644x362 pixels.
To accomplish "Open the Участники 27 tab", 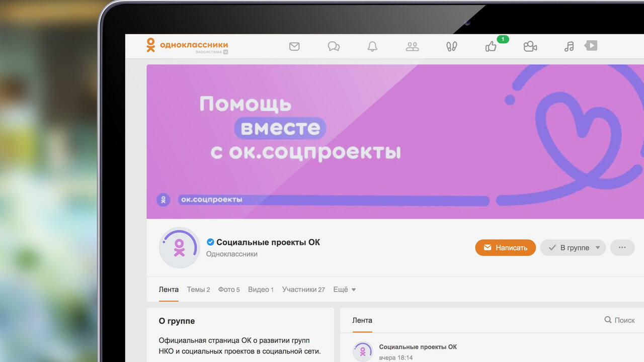I will (x=303, y=290).
